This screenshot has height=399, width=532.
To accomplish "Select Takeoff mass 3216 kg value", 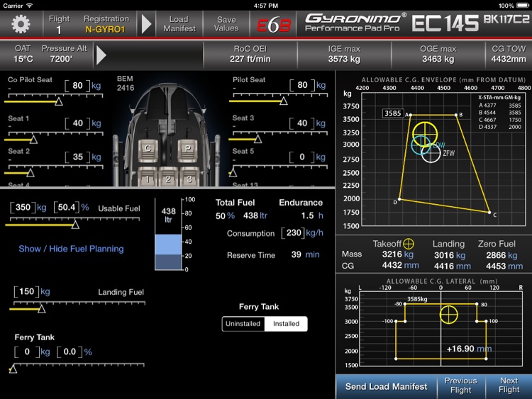I will [398, 254].
